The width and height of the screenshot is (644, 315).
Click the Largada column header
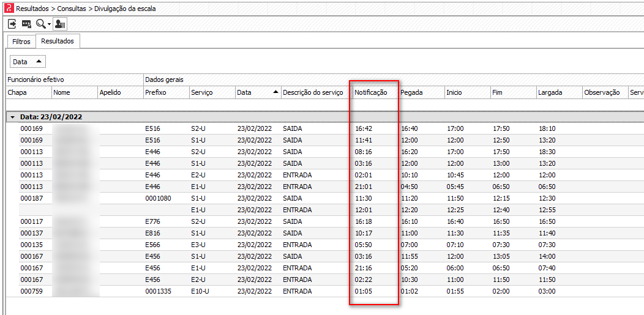coord(559,93)
